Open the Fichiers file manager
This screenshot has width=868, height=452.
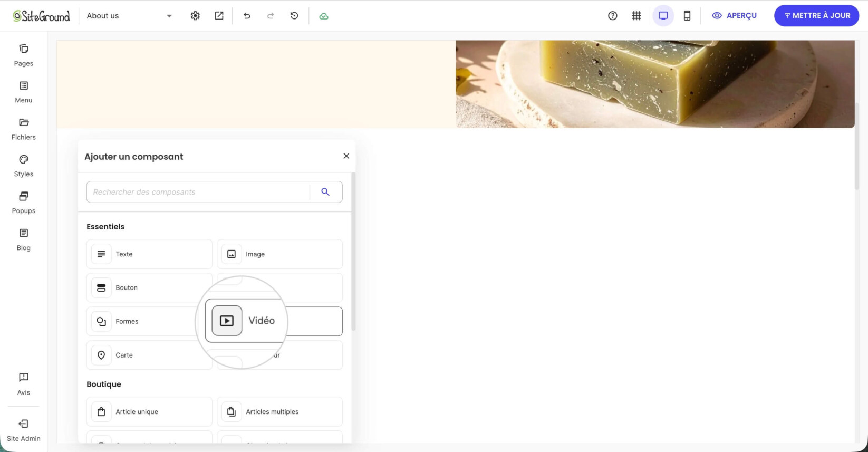click(x=24, y=129)
